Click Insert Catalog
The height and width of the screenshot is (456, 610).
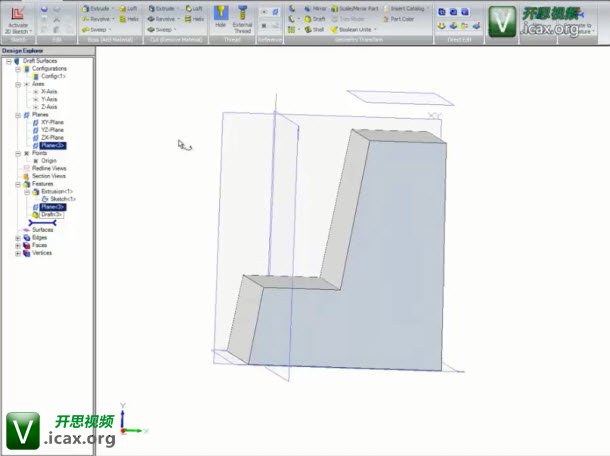pyautogui.click(x=405, y=9)
